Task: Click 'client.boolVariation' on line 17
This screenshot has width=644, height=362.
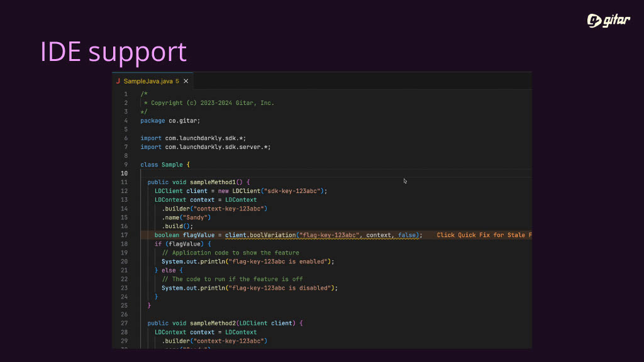Action: click(260, 235)
